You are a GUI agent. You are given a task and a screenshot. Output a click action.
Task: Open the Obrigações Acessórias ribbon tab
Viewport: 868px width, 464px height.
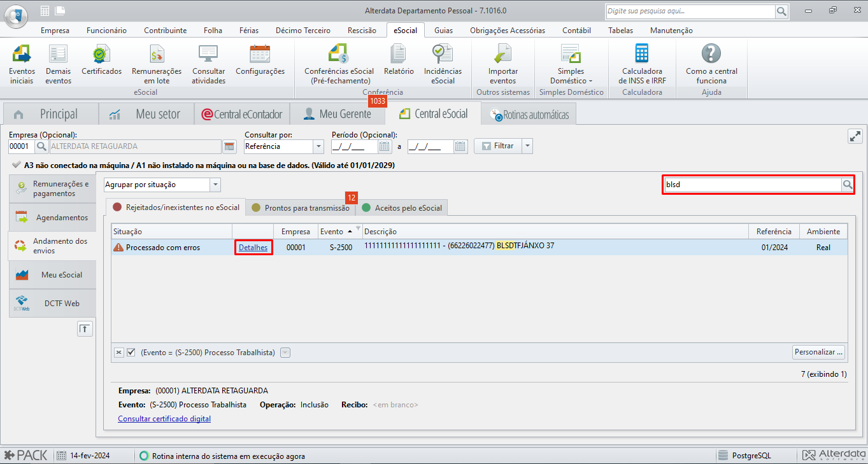(x=508, y=30)
